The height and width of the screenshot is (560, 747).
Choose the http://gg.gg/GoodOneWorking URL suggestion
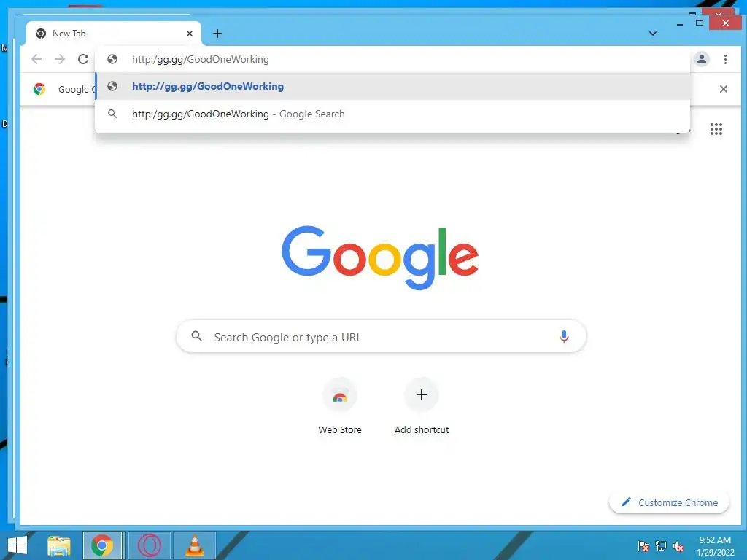click(x=392, y=86)
